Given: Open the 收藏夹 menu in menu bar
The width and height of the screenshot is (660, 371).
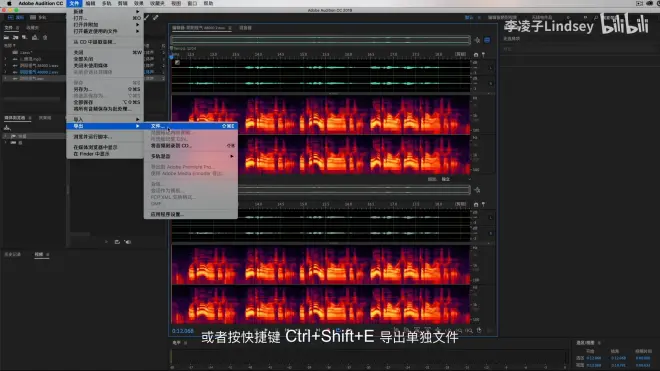Looking at the screenshot, I should (157, 3).
